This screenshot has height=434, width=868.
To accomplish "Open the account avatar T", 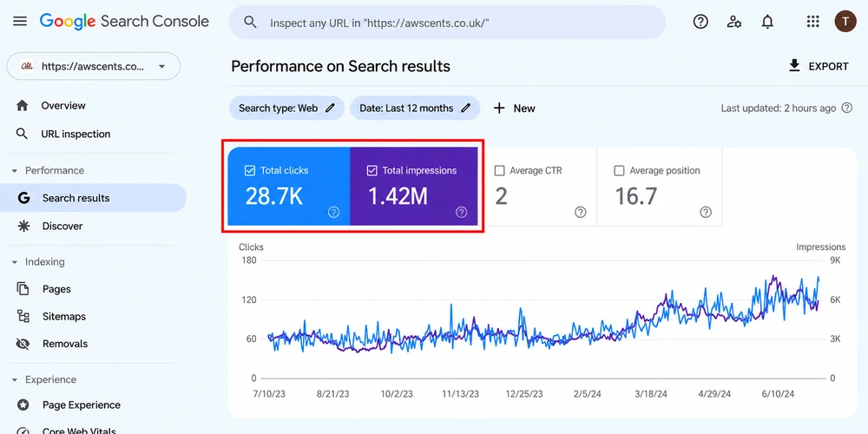I will (x=845, y=22).
